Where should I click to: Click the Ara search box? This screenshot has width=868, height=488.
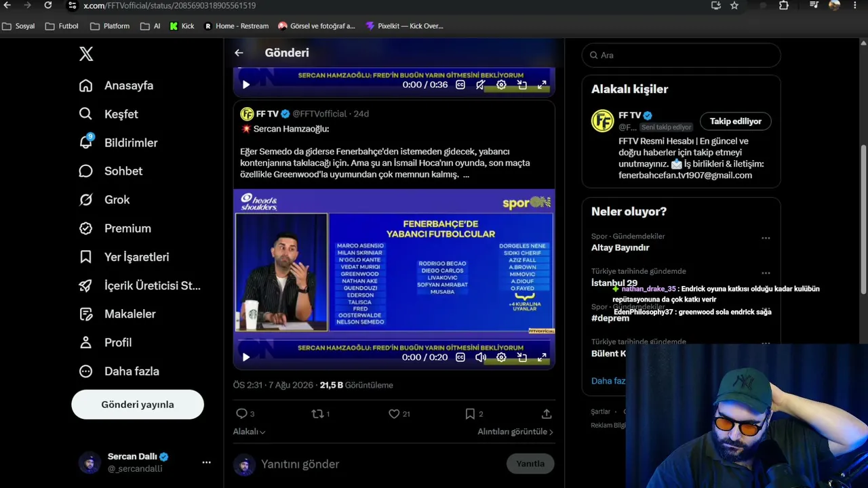681,55
